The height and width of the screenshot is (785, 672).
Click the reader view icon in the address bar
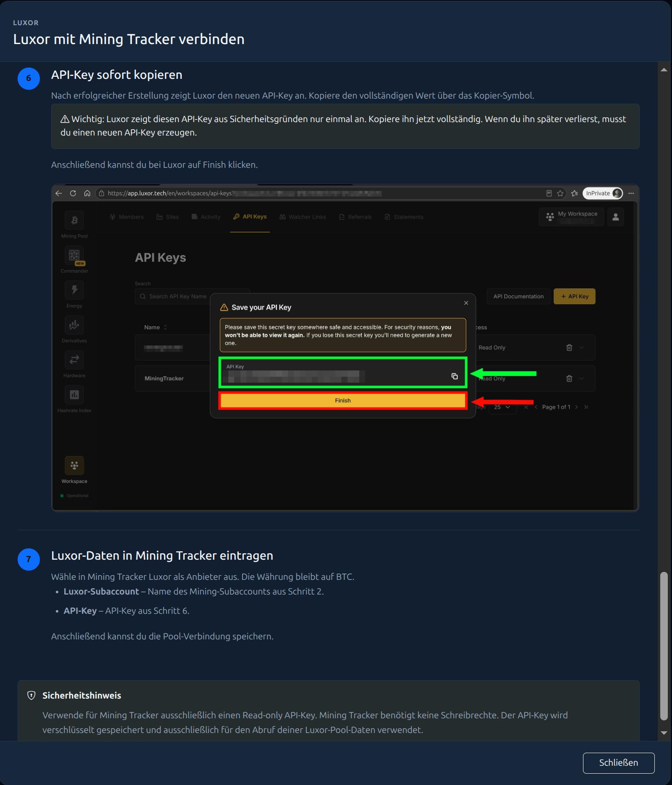[549, 193]
